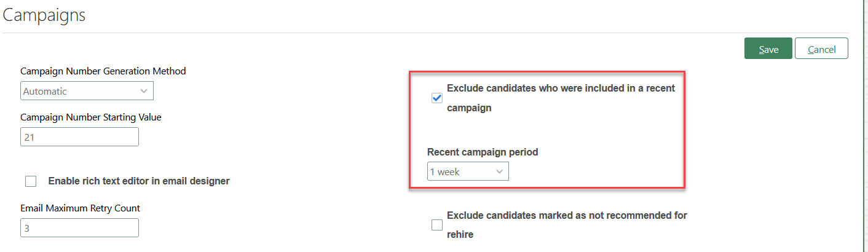Click the Cancel button
This screenshot has height=252, width=868.
pyautogui.click(x=821, y=49)
